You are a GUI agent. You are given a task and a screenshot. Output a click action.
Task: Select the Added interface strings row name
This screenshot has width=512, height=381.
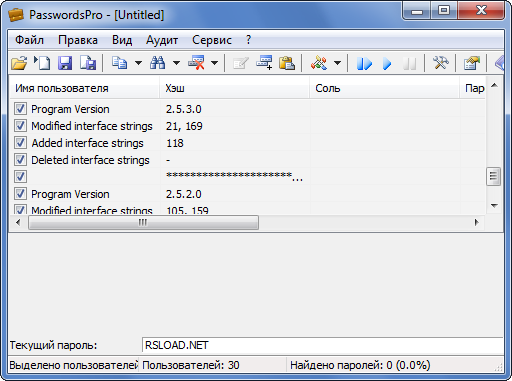click(x=87, y=143)
